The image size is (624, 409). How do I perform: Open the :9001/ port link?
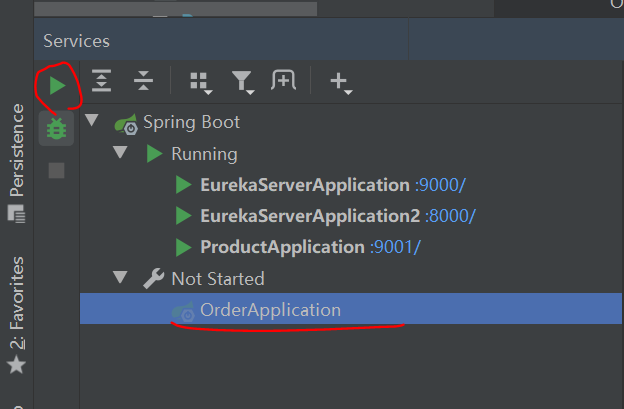point(395,247)
